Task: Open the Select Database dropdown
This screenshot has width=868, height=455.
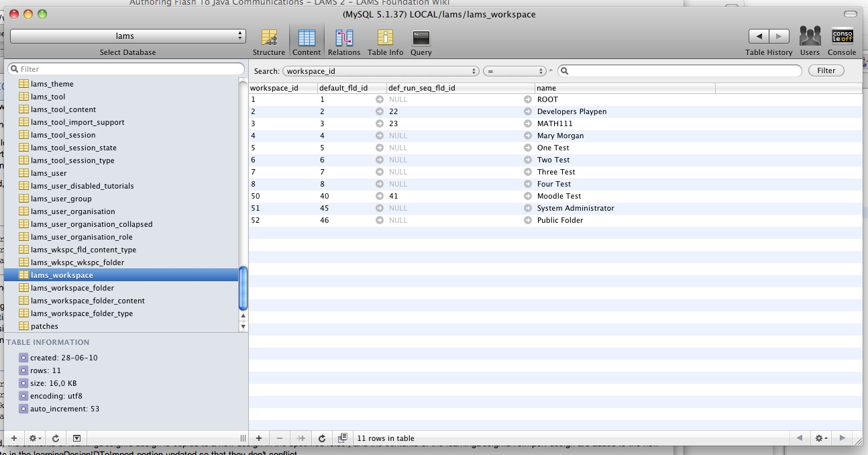Action: [x=127, y=36]
